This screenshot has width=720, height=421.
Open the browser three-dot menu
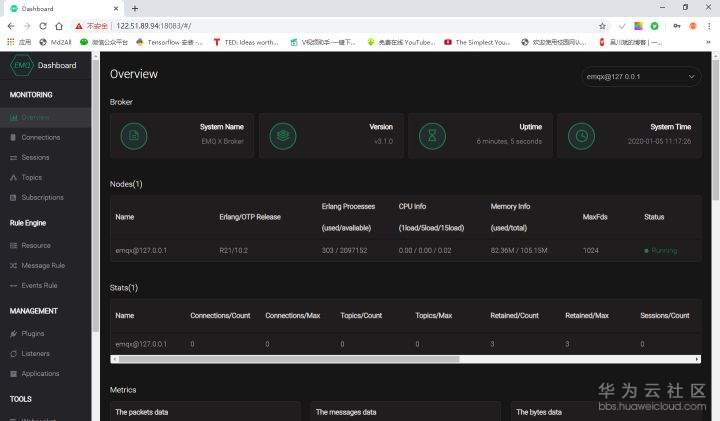pyautogui.click(x=709, y=26)
